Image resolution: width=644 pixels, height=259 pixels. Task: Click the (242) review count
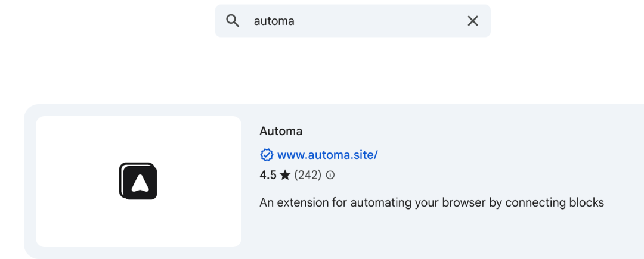(x=308, y=176)
